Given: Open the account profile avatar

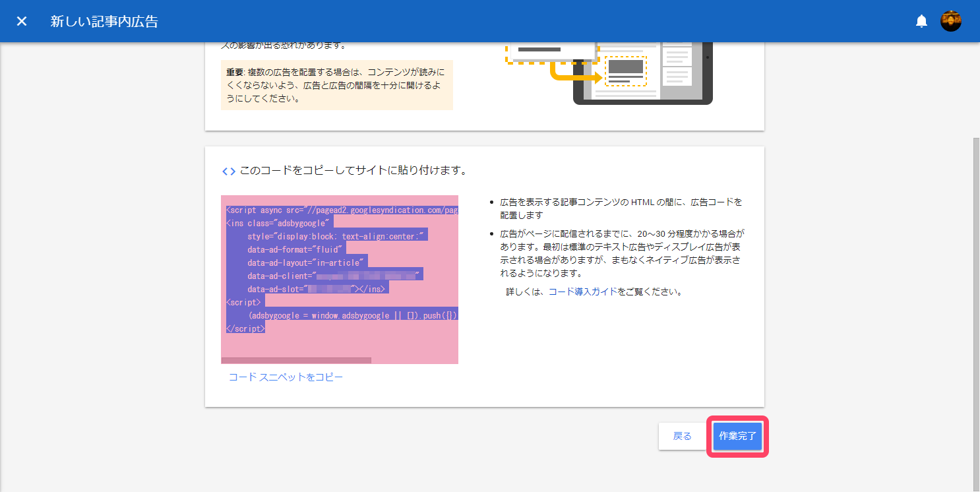Looking at the screenshot, I should (950, 21).
